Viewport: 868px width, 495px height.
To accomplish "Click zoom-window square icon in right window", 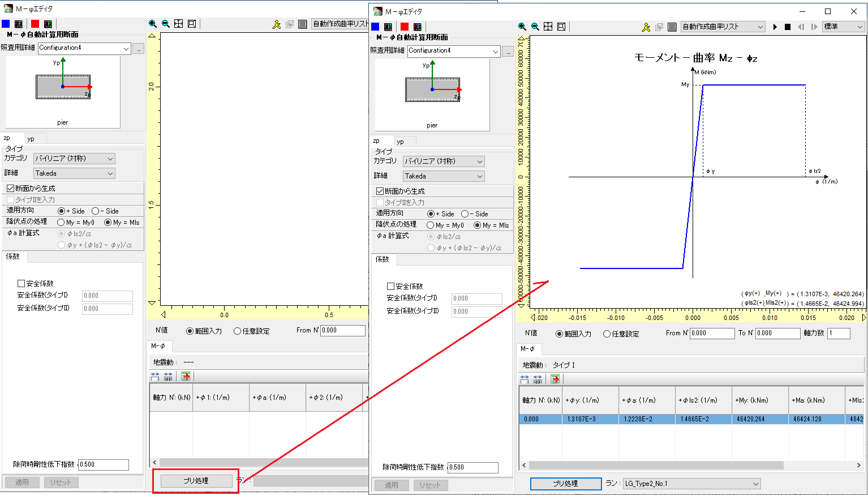I will coord(561,27).
